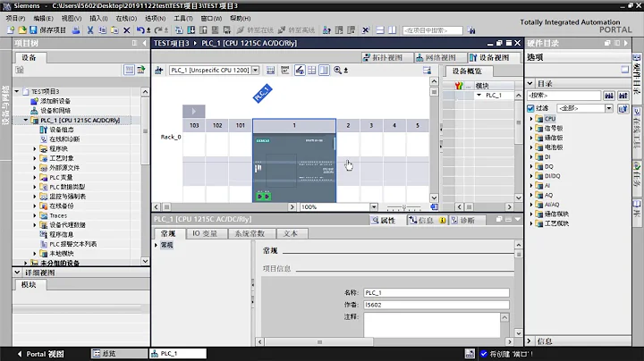Expand the PLC 变量 folder

[35, 177]
